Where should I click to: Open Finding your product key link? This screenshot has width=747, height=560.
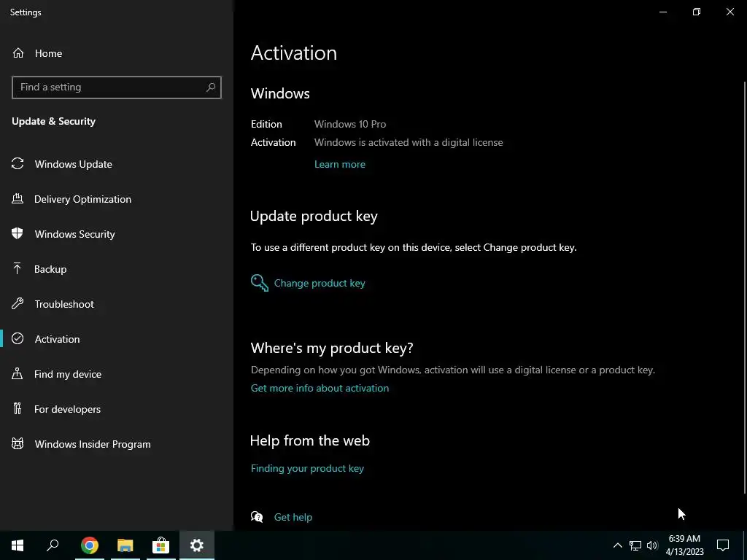pos(307,469)
